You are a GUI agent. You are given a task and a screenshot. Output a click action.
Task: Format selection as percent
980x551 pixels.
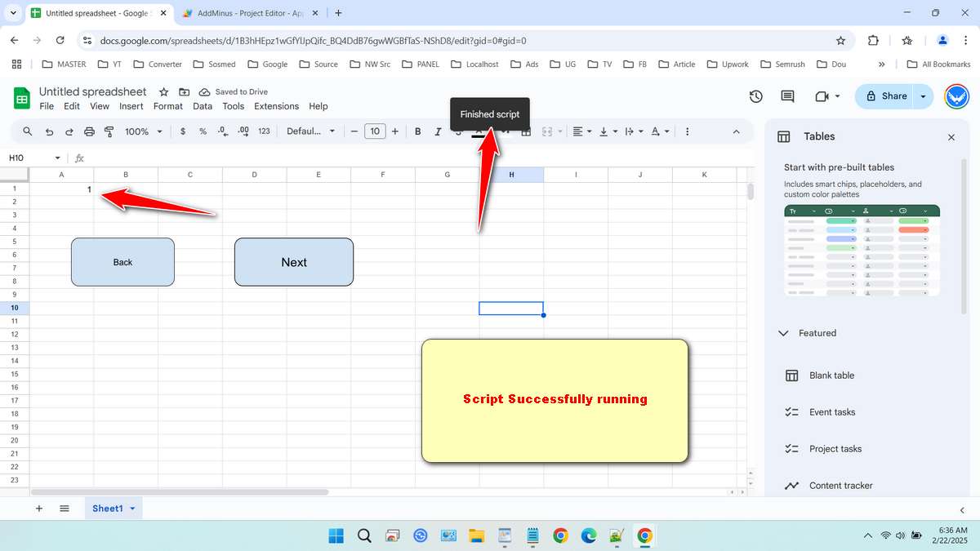(203, 131)
